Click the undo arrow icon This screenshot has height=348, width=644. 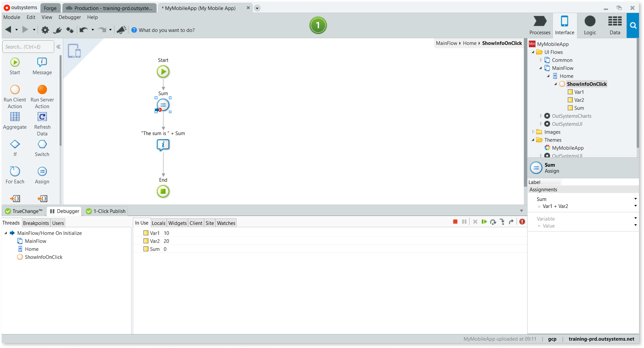[x=84, y=30]
